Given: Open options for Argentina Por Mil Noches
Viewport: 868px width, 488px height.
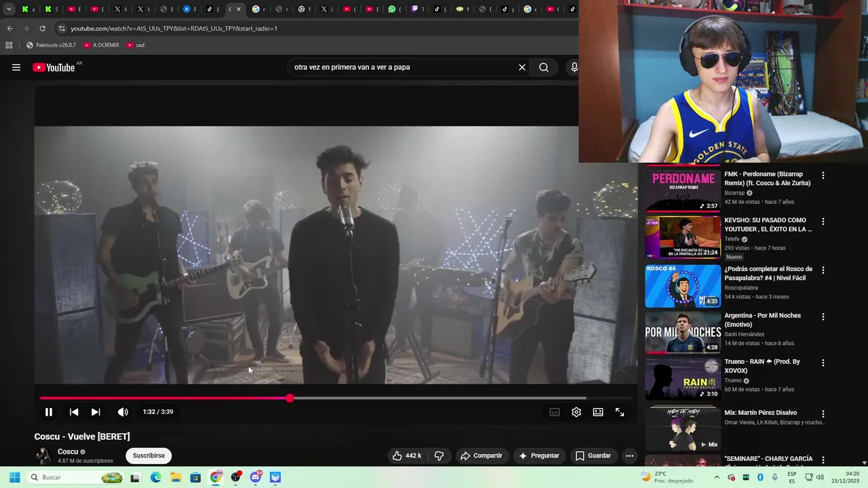Looking at the screenshot, I should (x=823, y=317).
